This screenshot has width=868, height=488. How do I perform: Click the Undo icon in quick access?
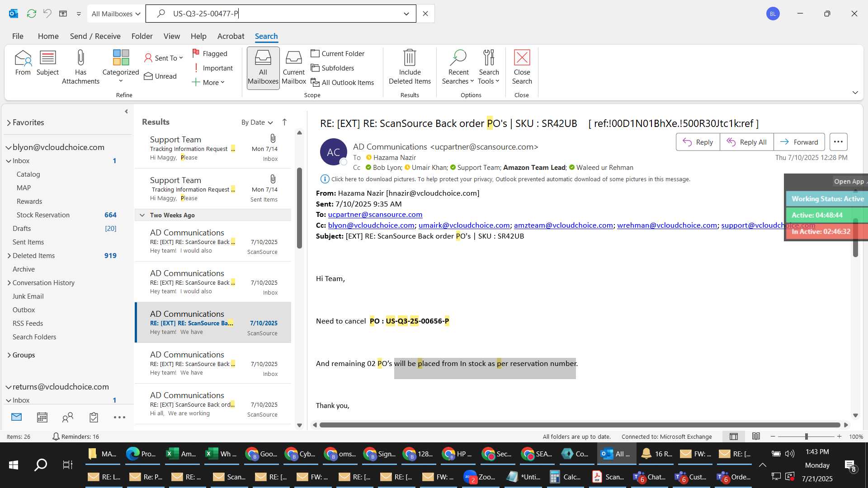[x=47, y=14]
